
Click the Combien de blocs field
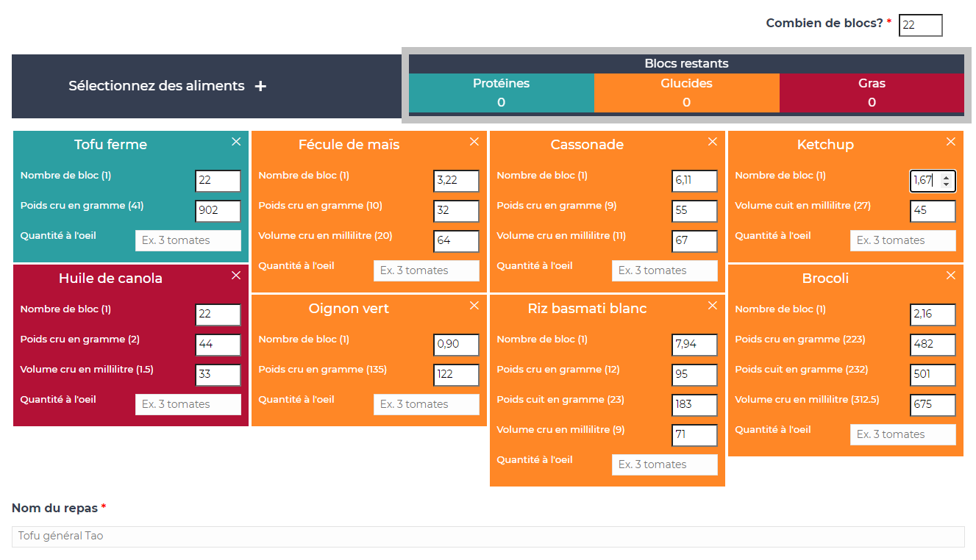point(920,25)
